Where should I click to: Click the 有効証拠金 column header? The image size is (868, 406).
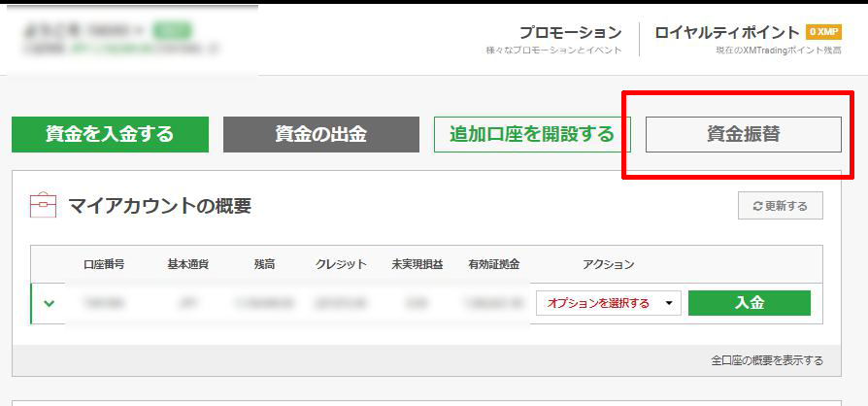[x=493, y=264]
